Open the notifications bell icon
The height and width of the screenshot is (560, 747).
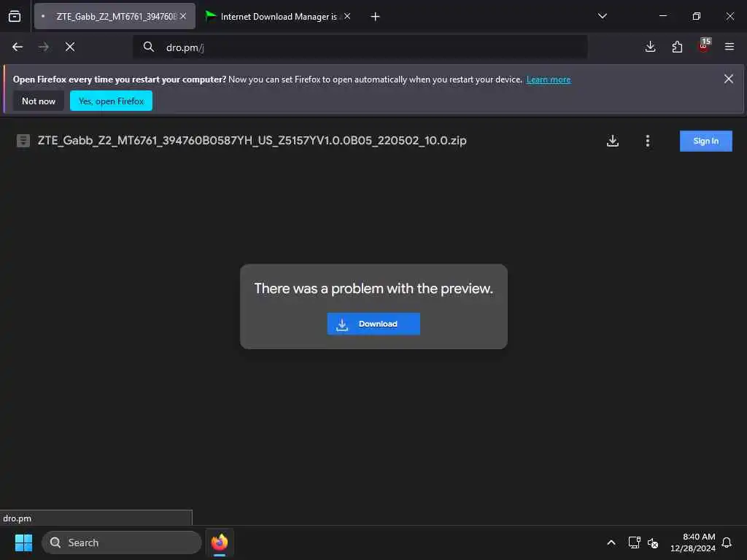tap(727, 542)
